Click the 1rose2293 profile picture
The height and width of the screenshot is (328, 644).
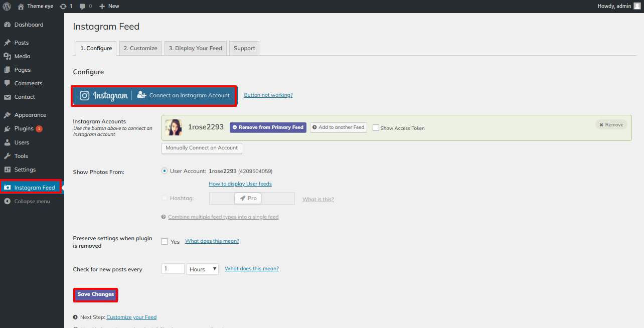[174, 127]
